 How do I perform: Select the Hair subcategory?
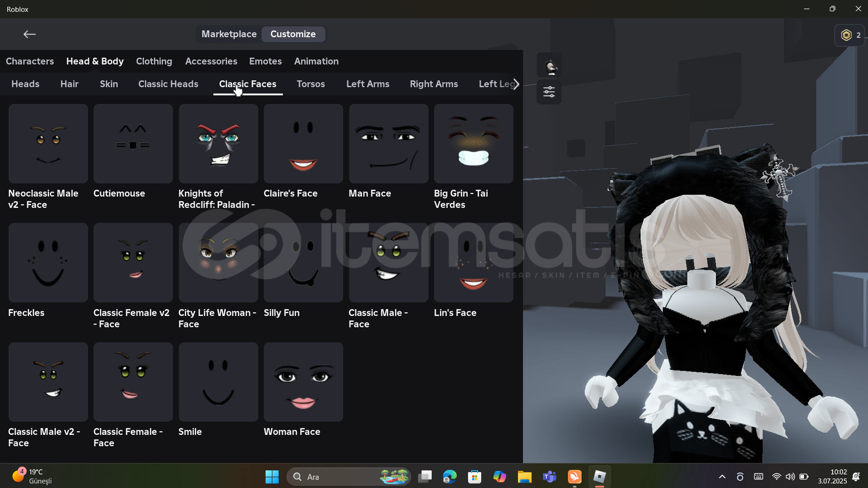coord(69,84)
